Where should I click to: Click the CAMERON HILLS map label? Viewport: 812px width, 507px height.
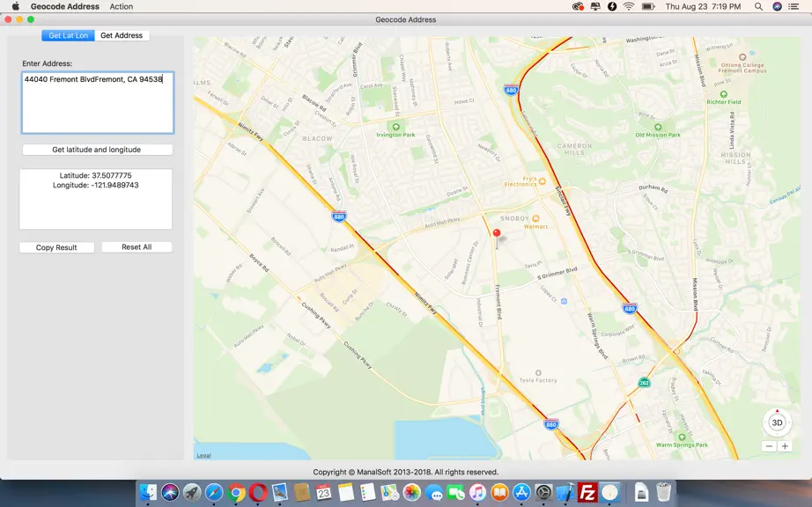tap(574, 149)
